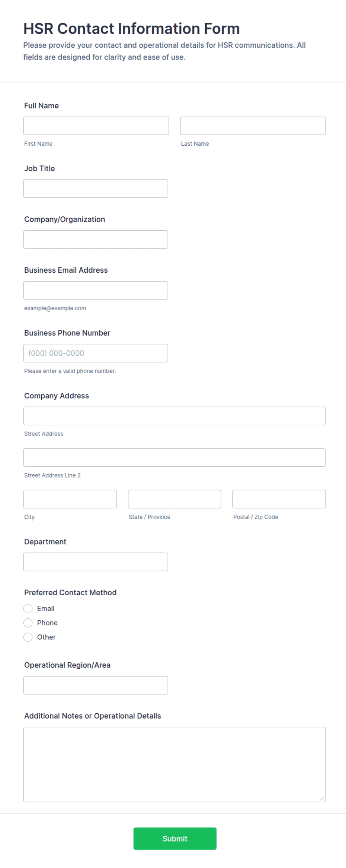Click the Company/Organization field
The width and height of the screenshot is (346, 868).
tap(96, 240)
